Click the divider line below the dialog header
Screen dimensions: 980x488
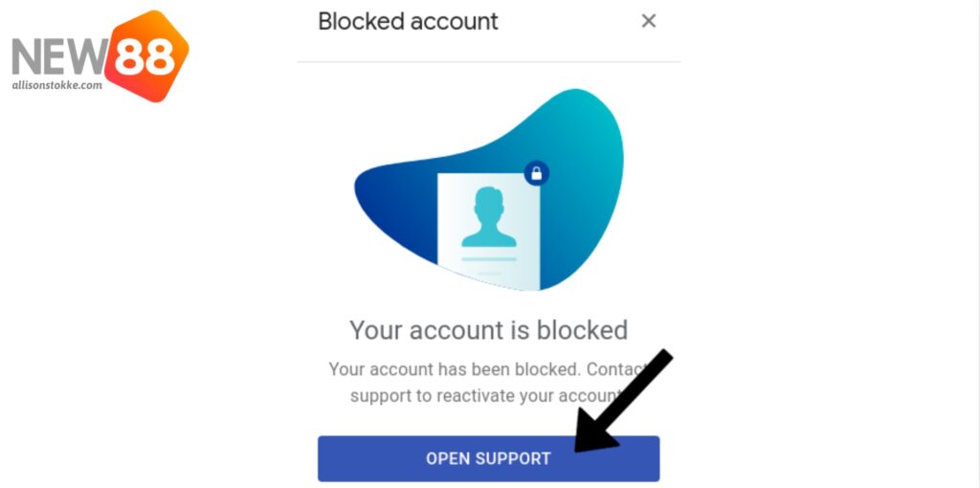[x=488, y=62]
